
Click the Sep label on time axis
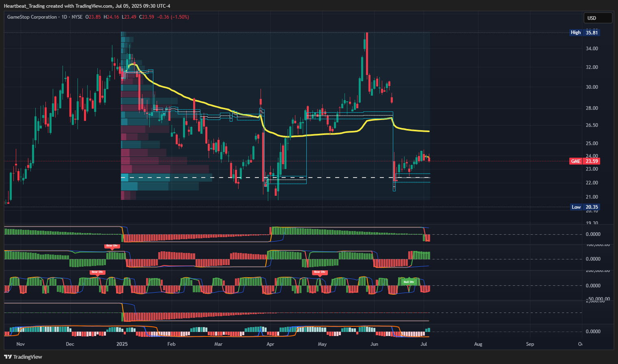click(x=530, y=344)
